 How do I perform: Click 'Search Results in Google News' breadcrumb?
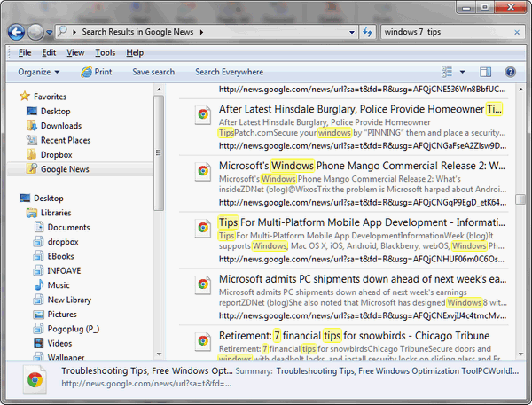[x=137, y=32]
